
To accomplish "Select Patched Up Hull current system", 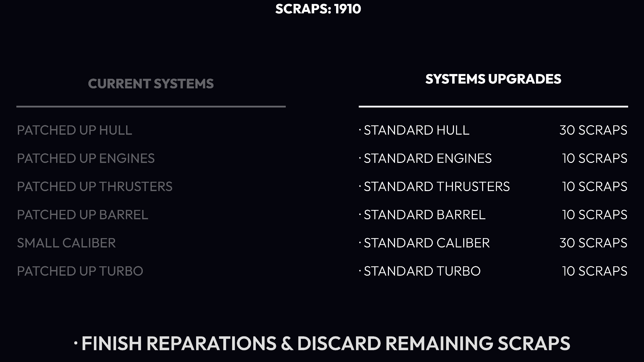I will [75, 130].
